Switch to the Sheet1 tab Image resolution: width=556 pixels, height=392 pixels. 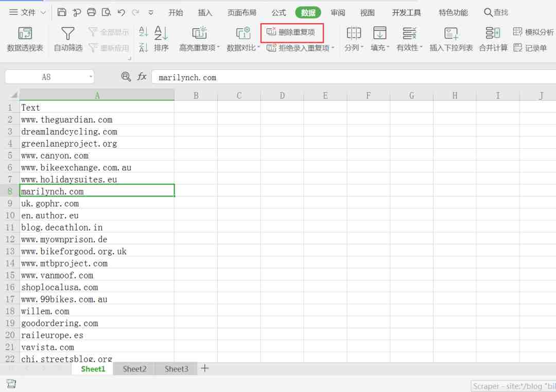point(93,369)
